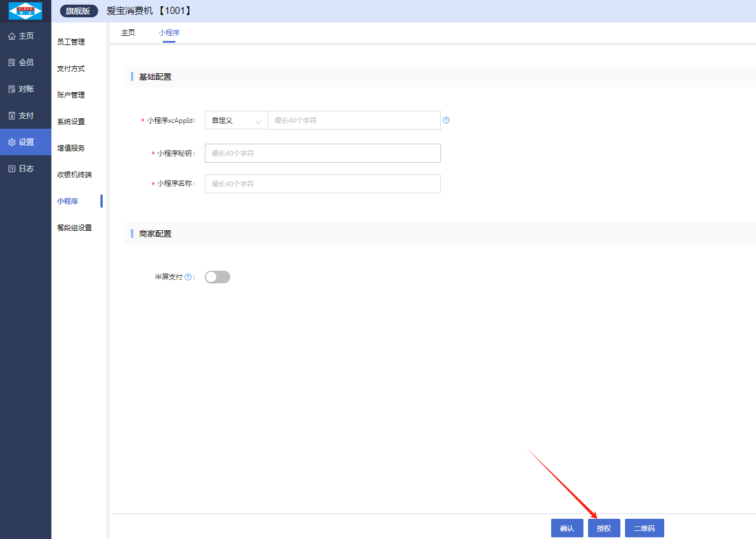Screen dimensions: 756x539
Task: Click the Aibao logo icon
Action: coord(25,11)
